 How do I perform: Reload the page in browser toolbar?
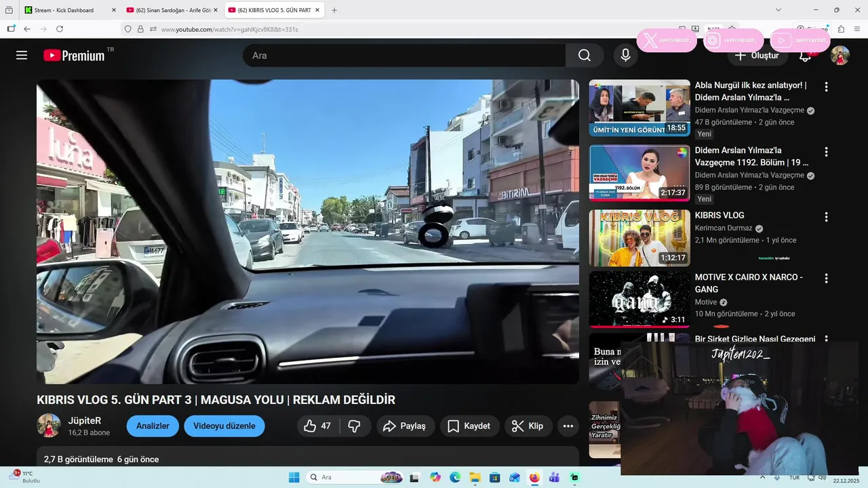(x=60, y=29)
